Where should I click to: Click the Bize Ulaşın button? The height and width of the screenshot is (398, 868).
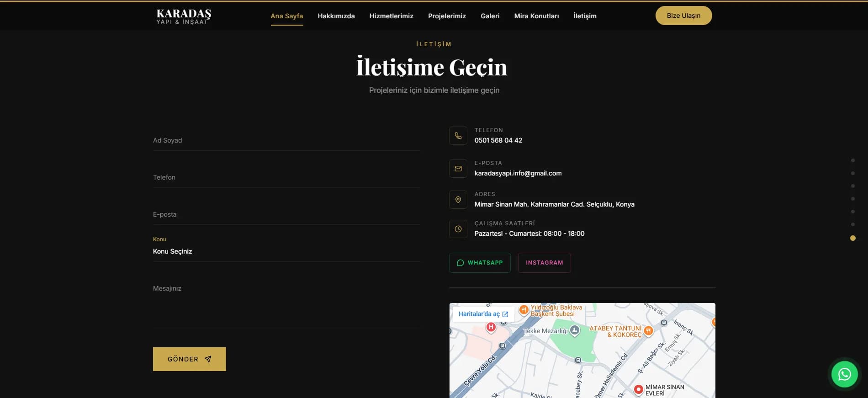point(683,16)
